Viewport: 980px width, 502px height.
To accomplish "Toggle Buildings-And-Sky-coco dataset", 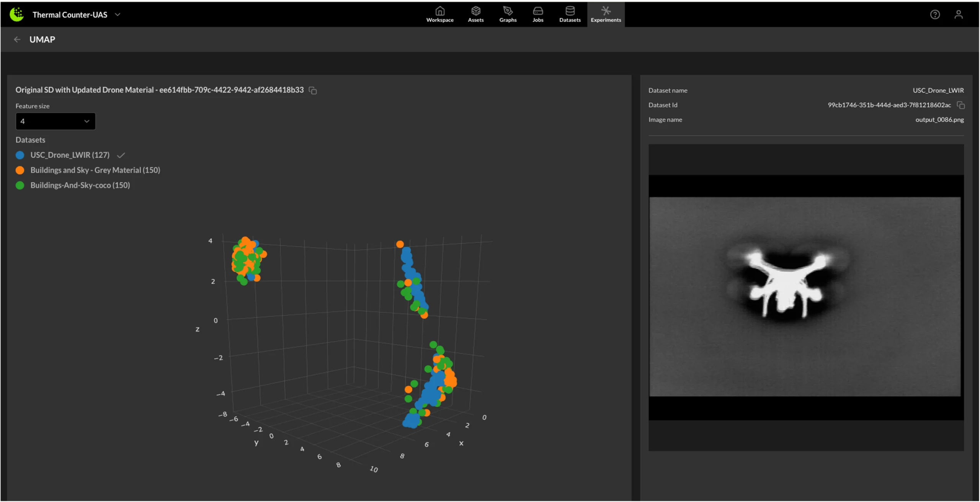I will 80,185.
